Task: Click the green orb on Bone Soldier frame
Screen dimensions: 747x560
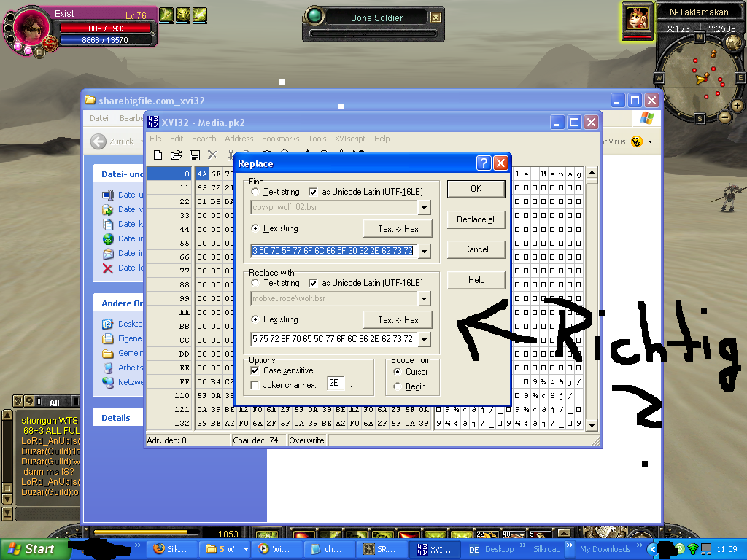Action: point(314,16)
